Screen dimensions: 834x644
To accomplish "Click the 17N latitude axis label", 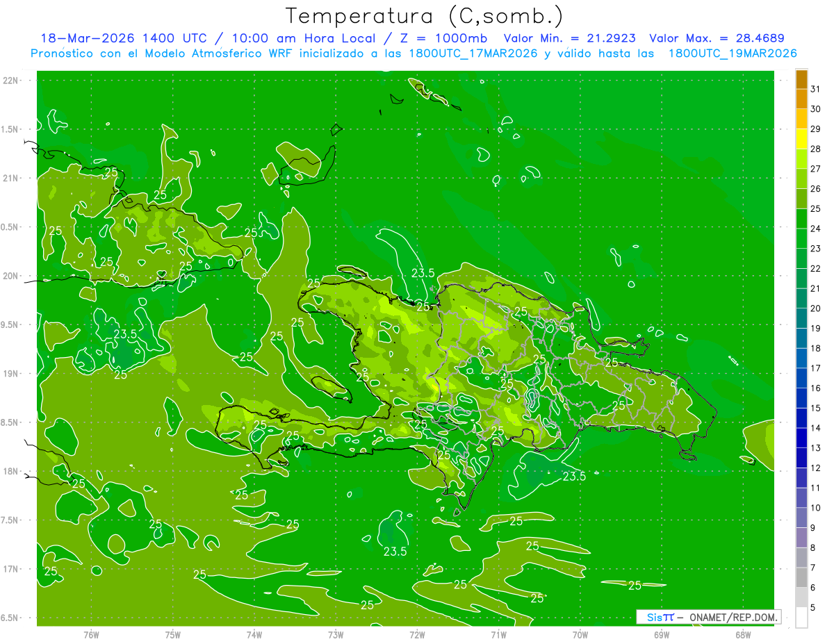I will 12,569.
